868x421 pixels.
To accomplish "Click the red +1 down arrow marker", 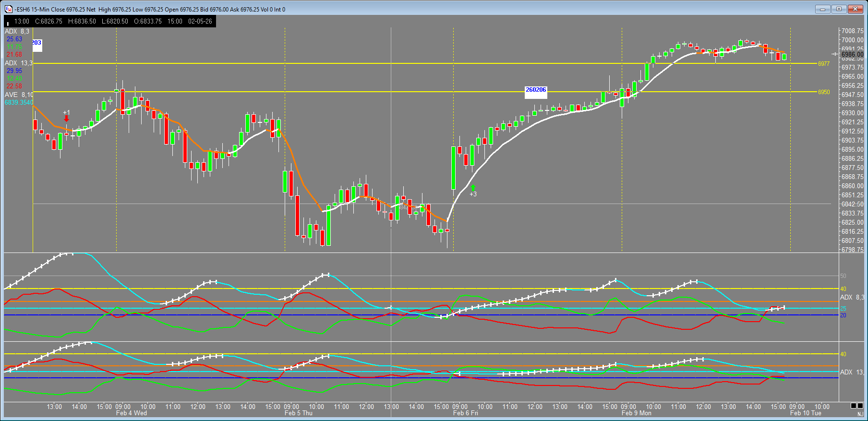I will tap(66, 118).
